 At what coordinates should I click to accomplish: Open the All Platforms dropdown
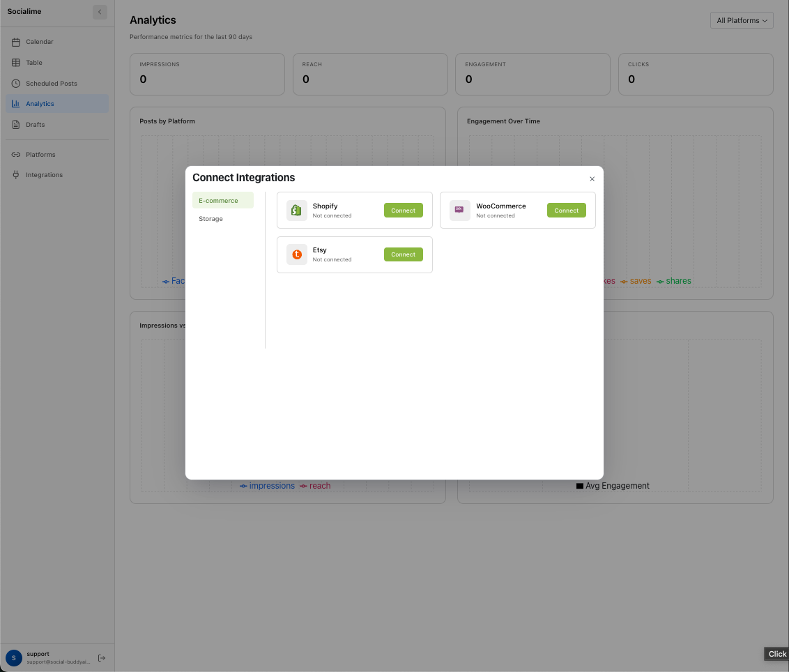(x=741, y=20)
